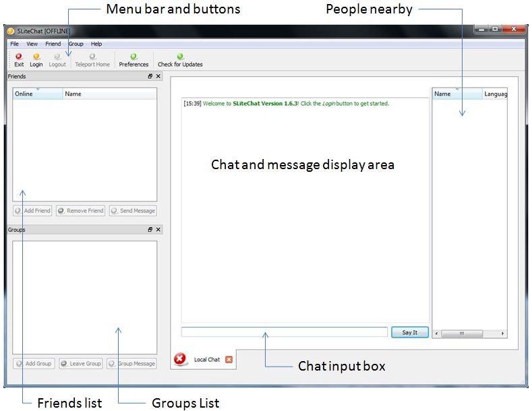Click the Exit toolbar icon

[19, 57]
